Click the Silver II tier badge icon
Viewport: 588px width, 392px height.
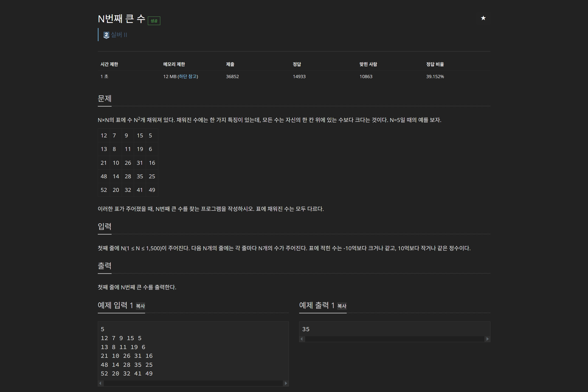click(106, 35)
